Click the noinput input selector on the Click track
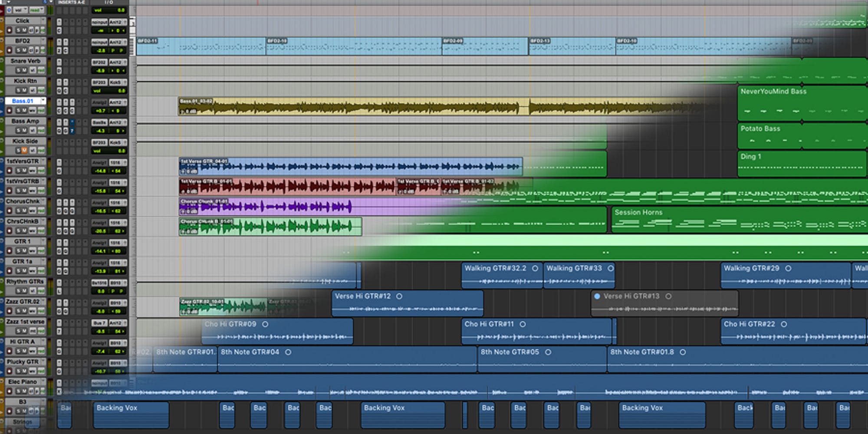 100,22
